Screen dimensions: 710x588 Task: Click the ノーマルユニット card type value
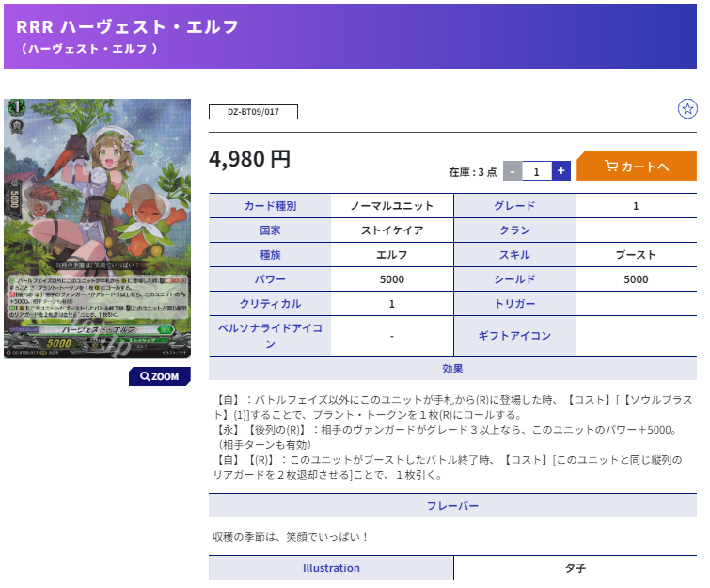point(391,206)
